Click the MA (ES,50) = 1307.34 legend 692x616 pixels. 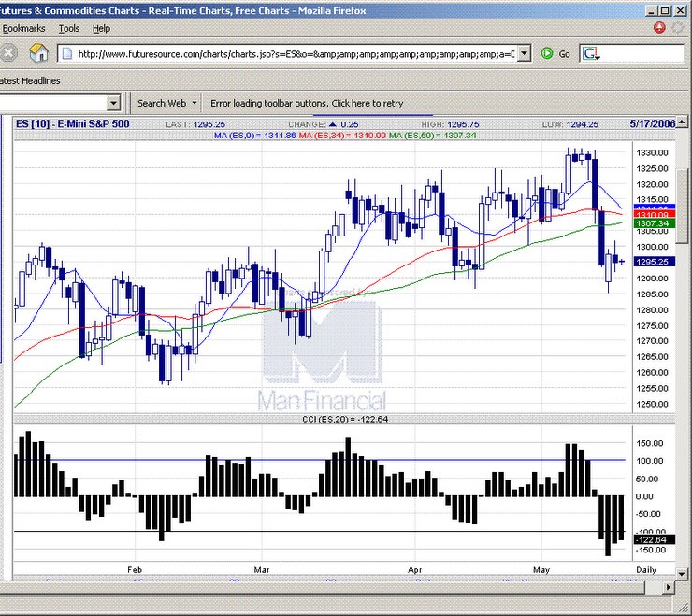tap(432, 136)
